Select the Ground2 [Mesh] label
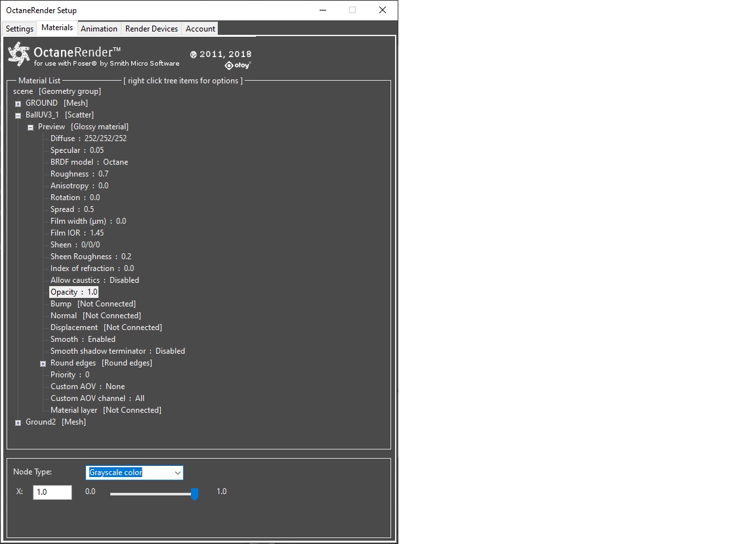Viewport: 756px width, 544px height. (x=55, y=422)
